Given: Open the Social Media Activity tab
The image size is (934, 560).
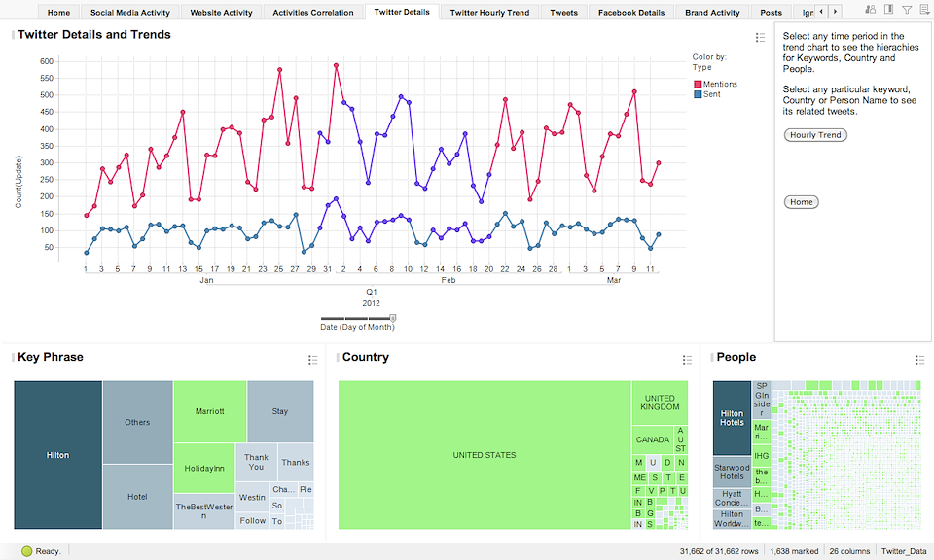Looking at the screenshot, I should [x=129, y=12].
